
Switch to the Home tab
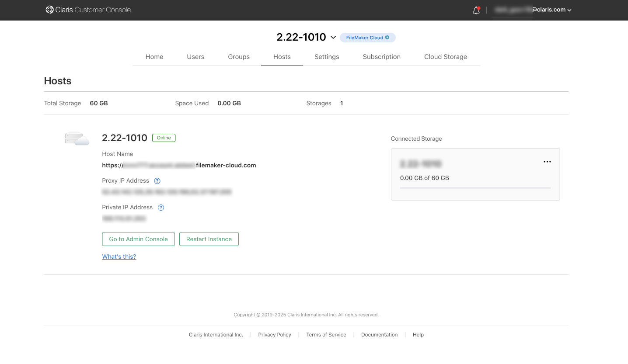[154, 57]
